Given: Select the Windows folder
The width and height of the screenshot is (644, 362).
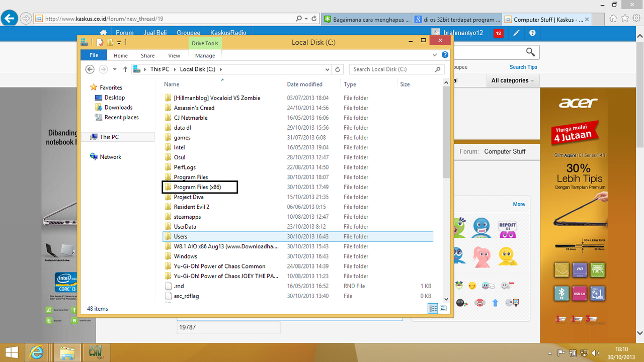Looking at the screenshot, I should click(x=185, y=256).
